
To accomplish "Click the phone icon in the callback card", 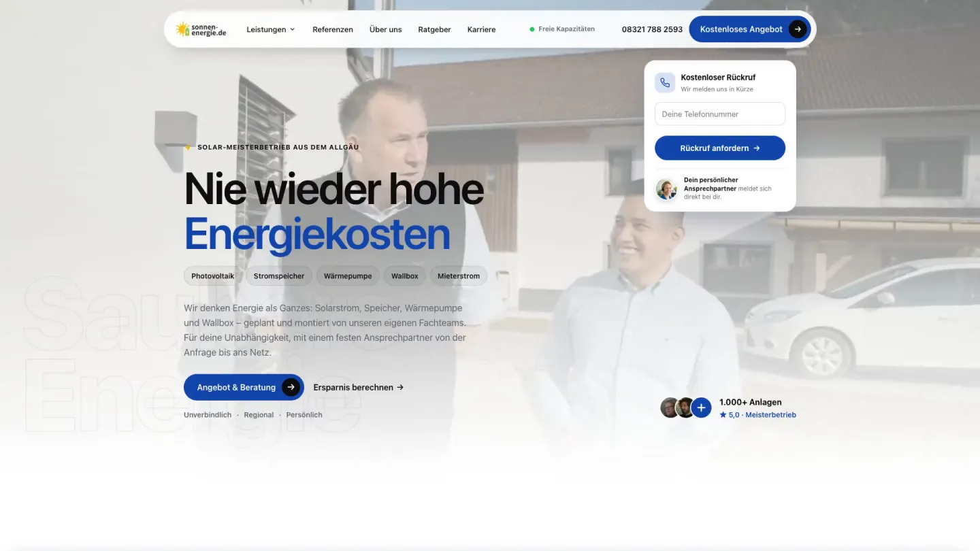I will [x=665, y=82].
